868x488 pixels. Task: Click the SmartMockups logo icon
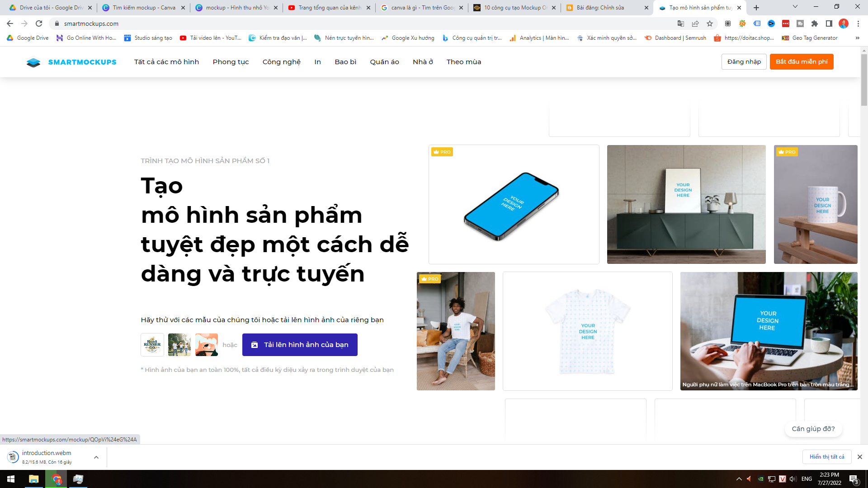point(33,62)
